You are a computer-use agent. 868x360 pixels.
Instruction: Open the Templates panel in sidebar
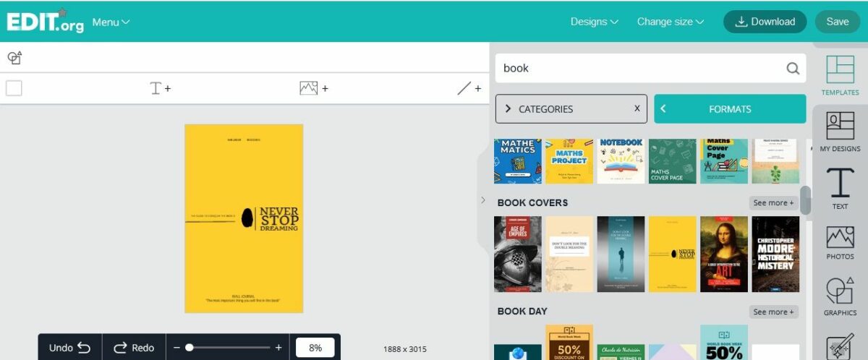pyautogui.click(x=840, y=75)
